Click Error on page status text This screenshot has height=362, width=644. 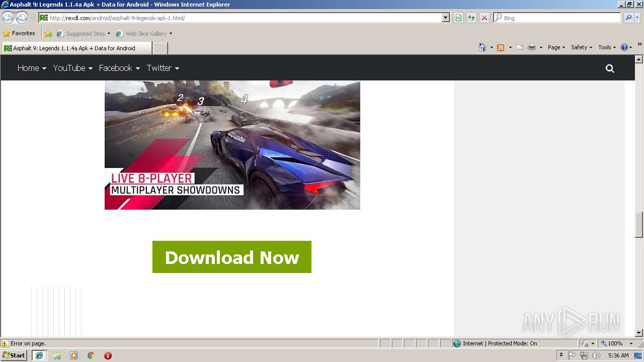coord(28,344)
